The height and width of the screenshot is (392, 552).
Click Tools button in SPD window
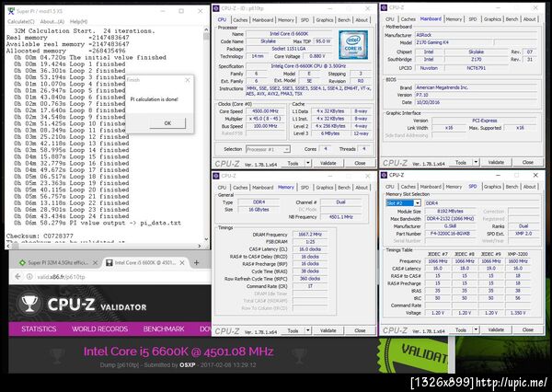click(x=461, y=329)
